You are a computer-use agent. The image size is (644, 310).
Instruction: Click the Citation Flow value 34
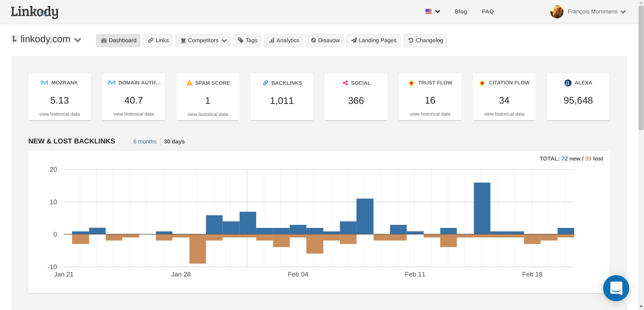tap(504, 100)
